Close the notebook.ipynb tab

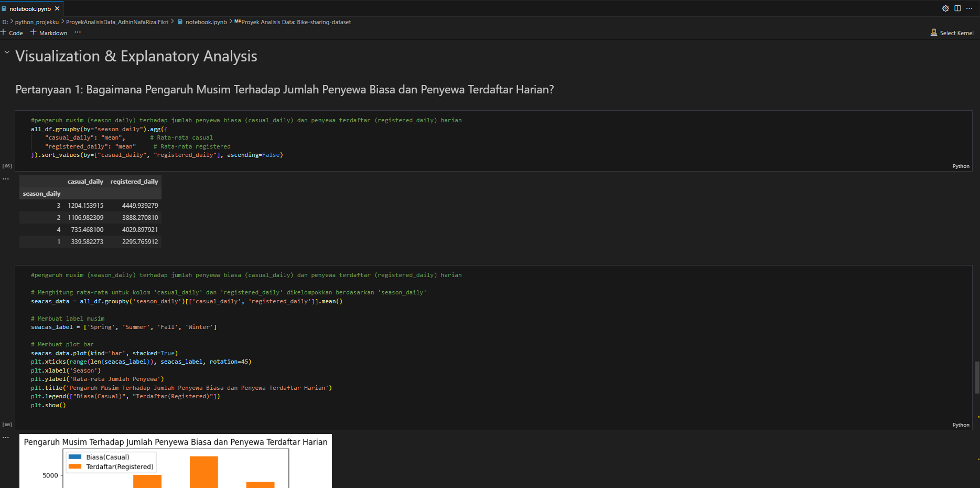coord(57,9)
